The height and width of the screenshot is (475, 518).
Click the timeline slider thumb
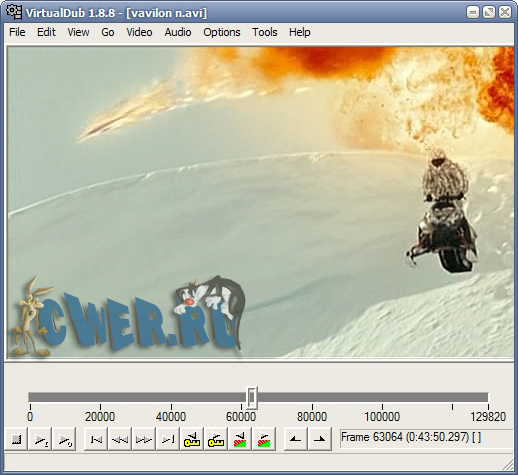click(252, 397)
